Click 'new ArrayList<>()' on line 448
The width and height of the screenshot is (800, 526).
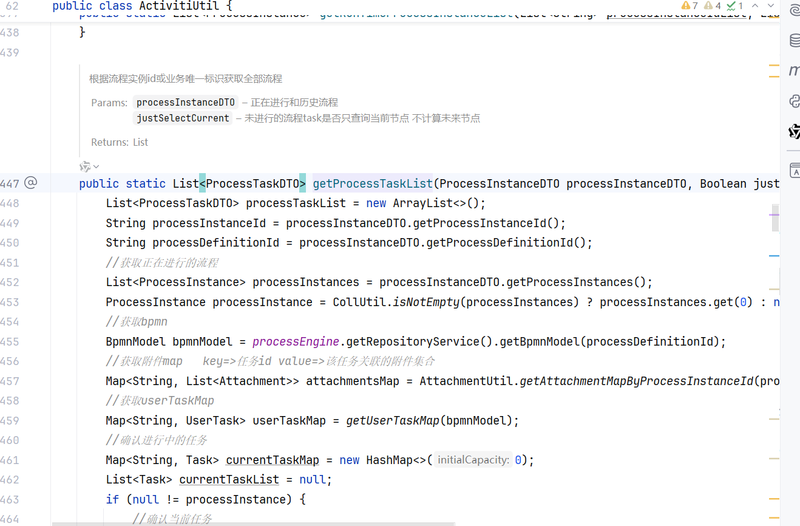(422, 203)
